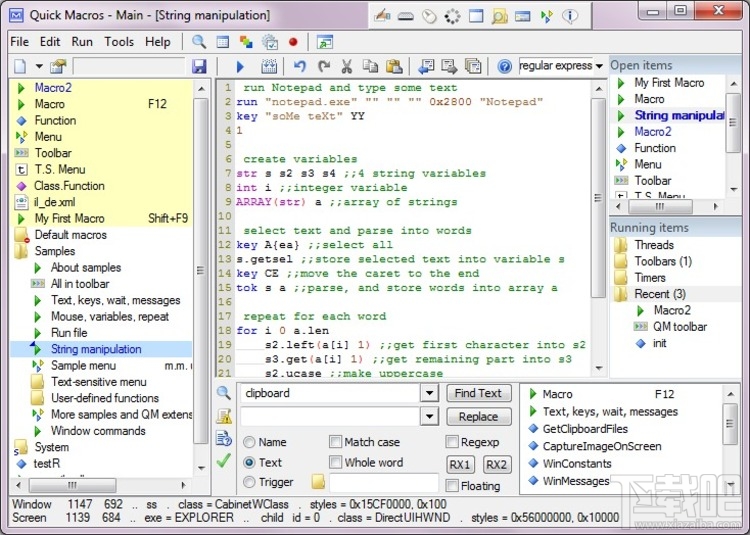This screenshot has height=535, width=750.
Task: Select the Name radio button
Action: tap(249, 442)
